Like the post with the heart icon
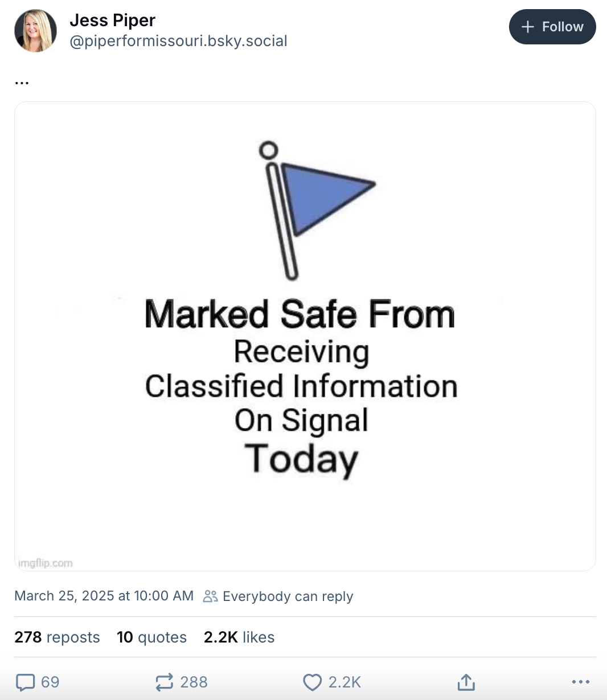Viewport: 607px width, 700px height. [312, 682]
